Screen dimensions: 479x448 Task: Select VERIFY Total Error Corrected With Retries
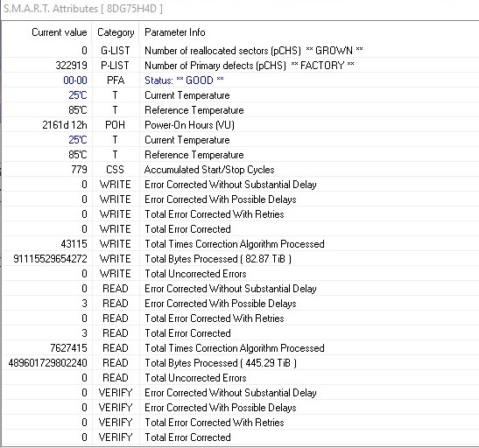click(241, 423)
